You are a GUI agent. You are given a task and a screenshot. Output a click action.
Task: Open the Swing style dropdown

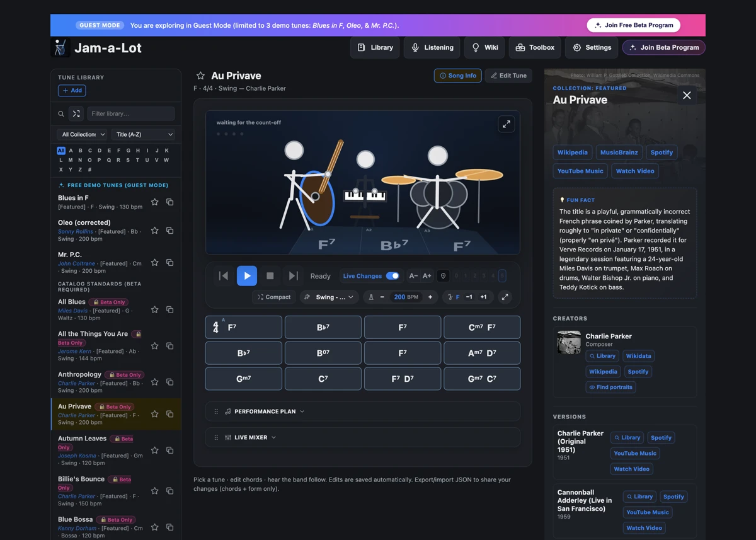(329, 297)
